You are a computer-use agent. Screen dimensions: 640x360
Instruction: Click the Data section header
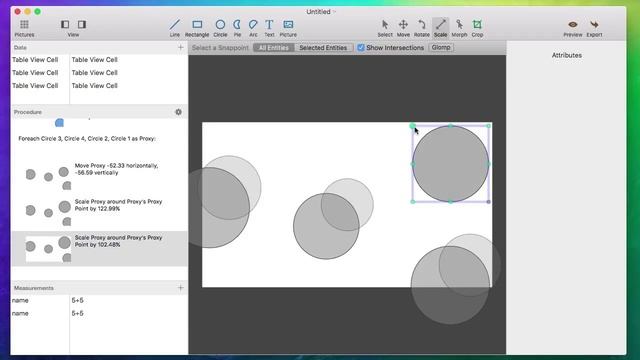tap(20, 48)
